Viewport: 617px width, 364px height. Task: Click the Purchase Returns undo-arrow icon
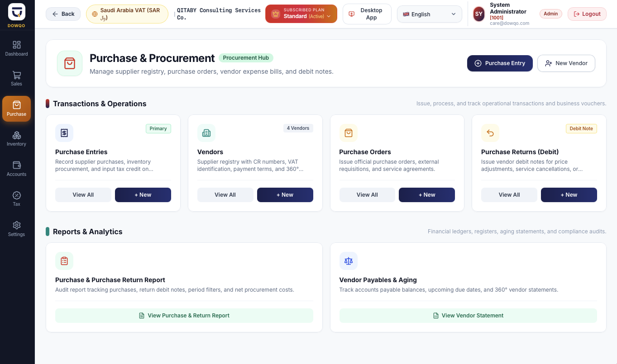[x=490, y=133]
